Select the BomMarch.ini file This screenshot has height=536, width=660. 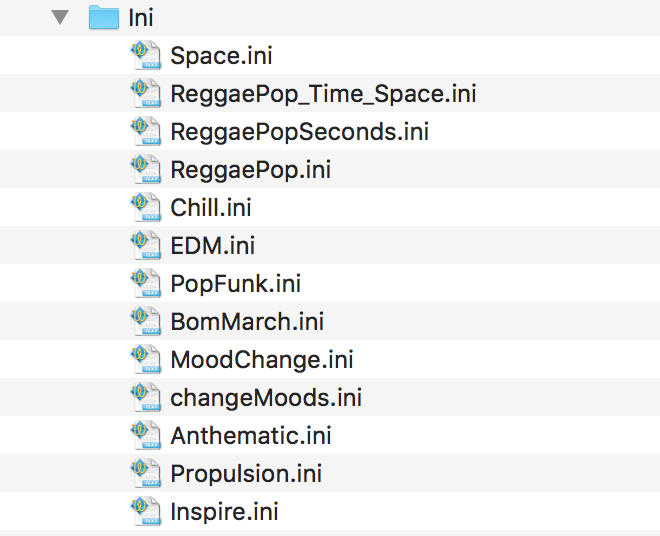(x=247, y=322)
